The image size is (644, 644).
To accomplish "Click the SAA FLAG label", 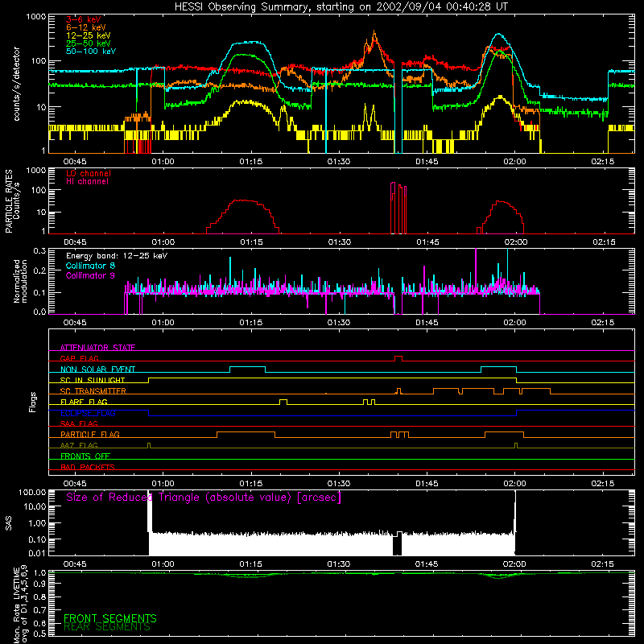I will coord(79,423).
